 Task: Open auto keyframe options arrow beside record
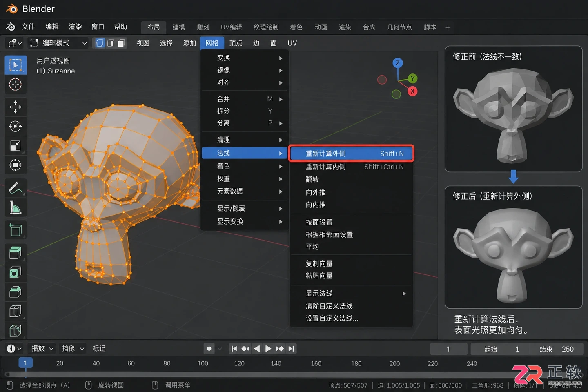(x=220, y=349)
